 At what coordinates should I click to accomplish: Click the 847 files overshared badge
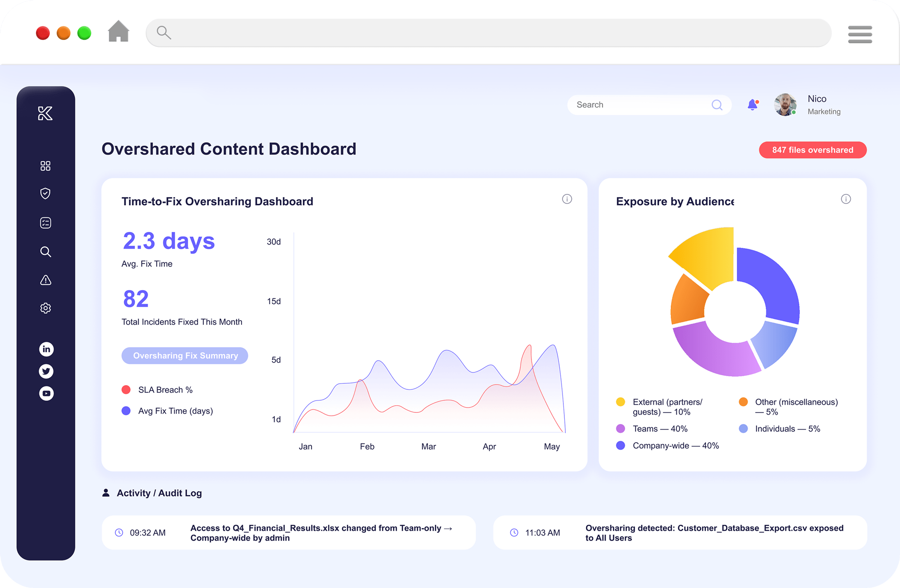click(812, 150)
